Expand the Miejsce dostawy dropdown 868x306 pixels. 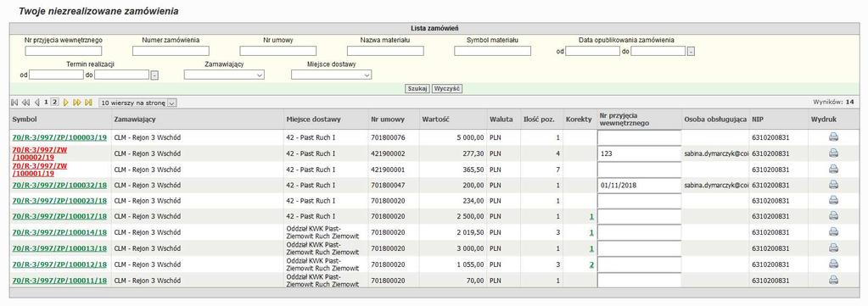(x=331, y=75)
